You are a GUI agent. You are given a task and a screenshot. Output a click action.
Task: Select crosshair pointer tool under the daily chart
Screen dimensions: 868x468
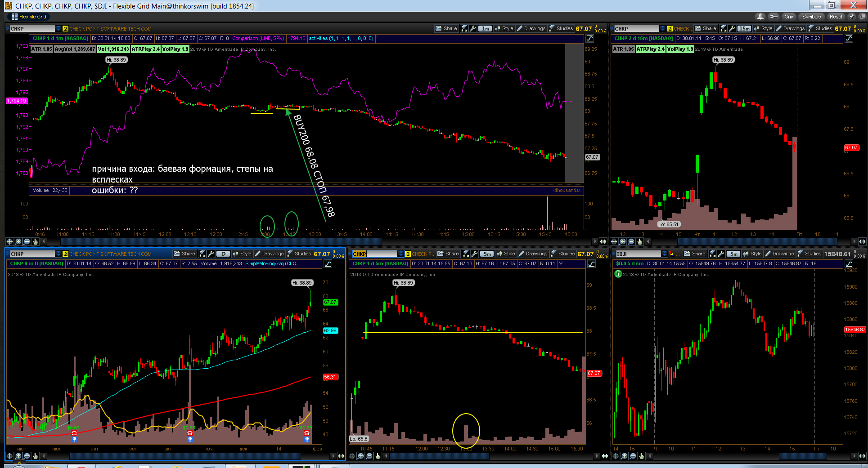(x=9, y=456)
